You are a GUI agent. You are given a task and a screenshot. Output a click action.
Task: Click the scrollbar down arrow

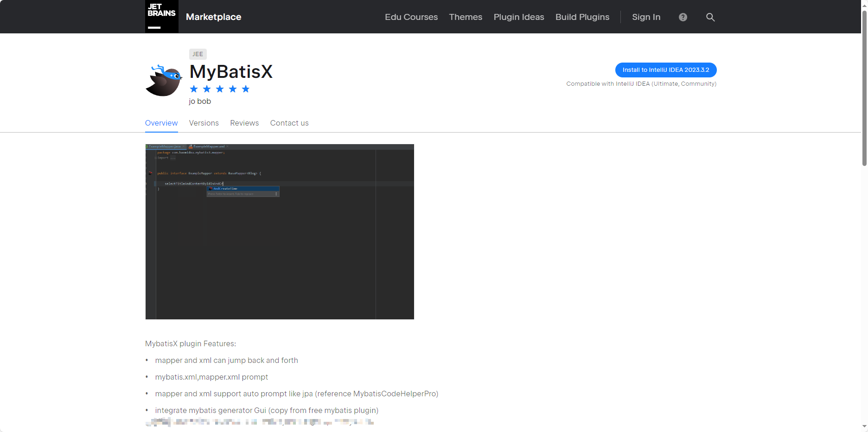point(864,426)
